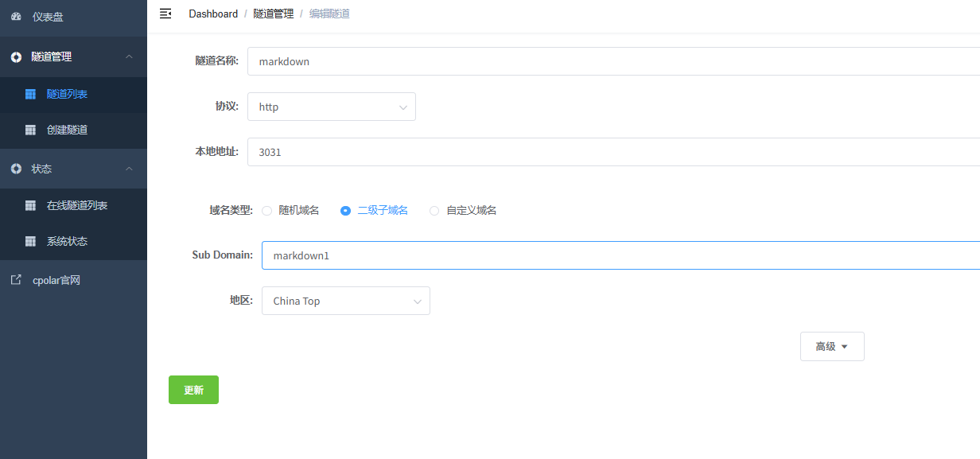
Task: Click the Sub Domain input field
Action: 620,255
